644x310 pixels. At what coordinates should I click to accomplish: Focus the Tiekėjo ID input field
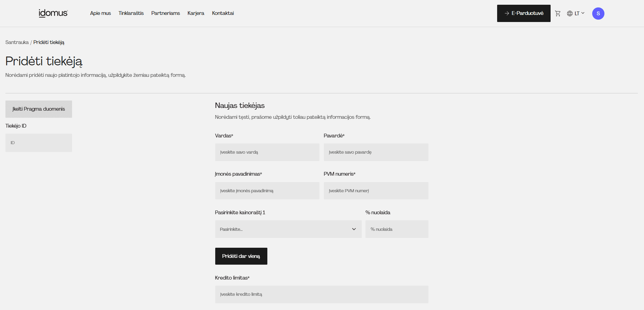[39, 143]
